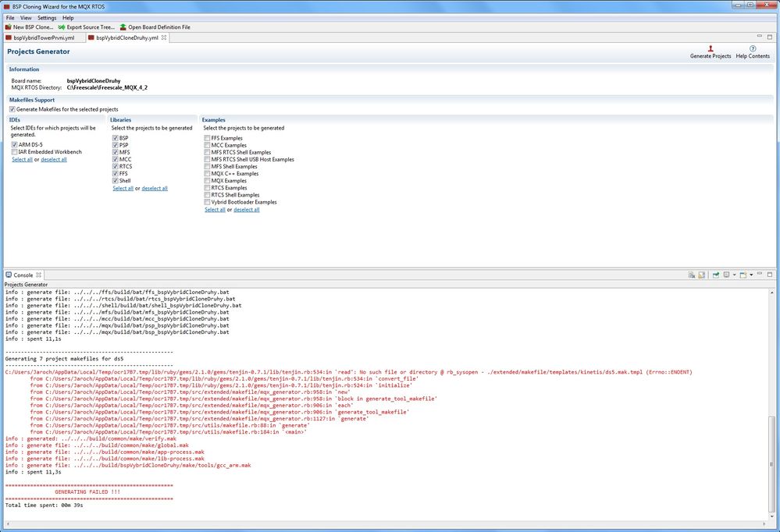The height and width of the screenshot is (532, 780).
Task: Open Display Selected Console dropdown arrow
Action: (x=734, y=275)
